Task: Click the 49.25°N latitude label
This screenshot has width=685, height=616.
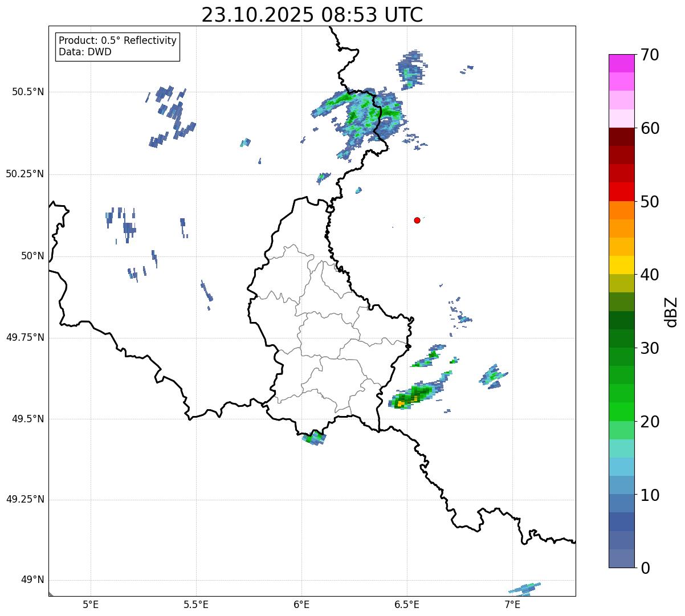Action: [25, 499]
